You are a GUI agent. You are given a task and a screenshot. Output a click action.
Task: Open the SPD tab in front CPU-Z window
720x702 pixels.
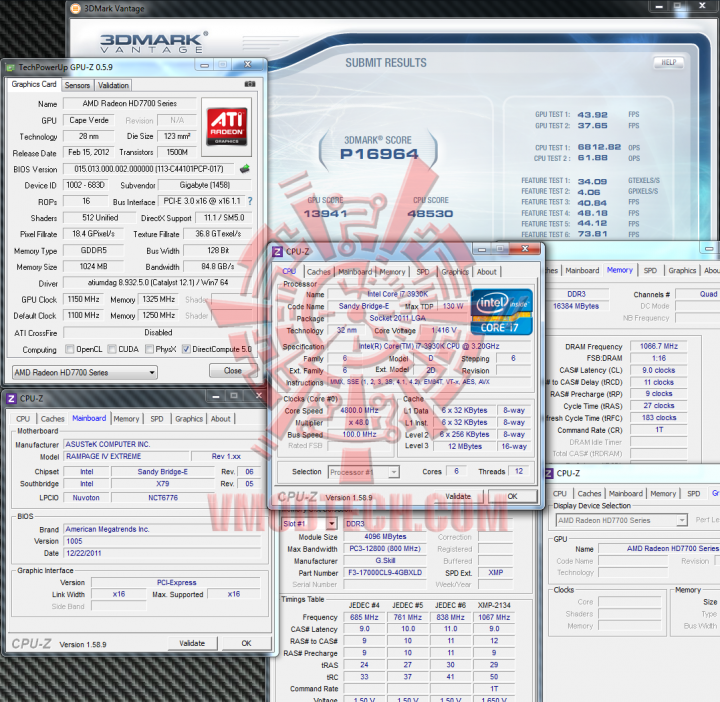coord(423,272)
